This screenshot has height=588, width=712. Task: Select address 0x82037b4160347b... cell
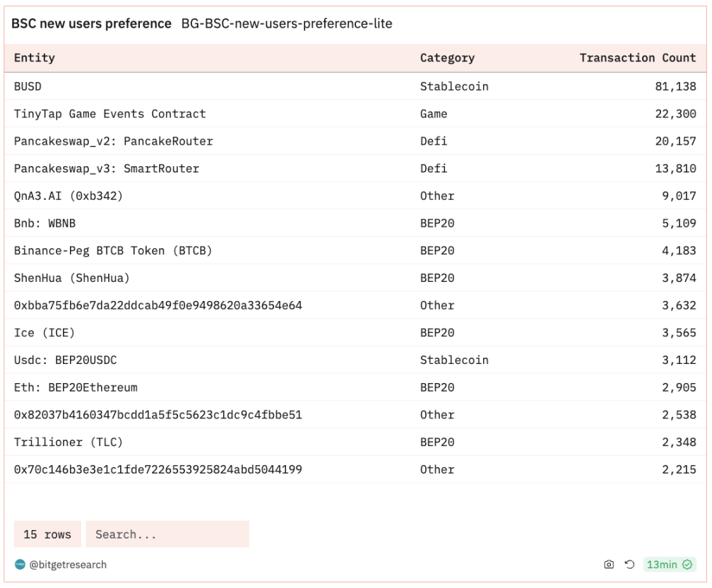(x=158, y=415)
